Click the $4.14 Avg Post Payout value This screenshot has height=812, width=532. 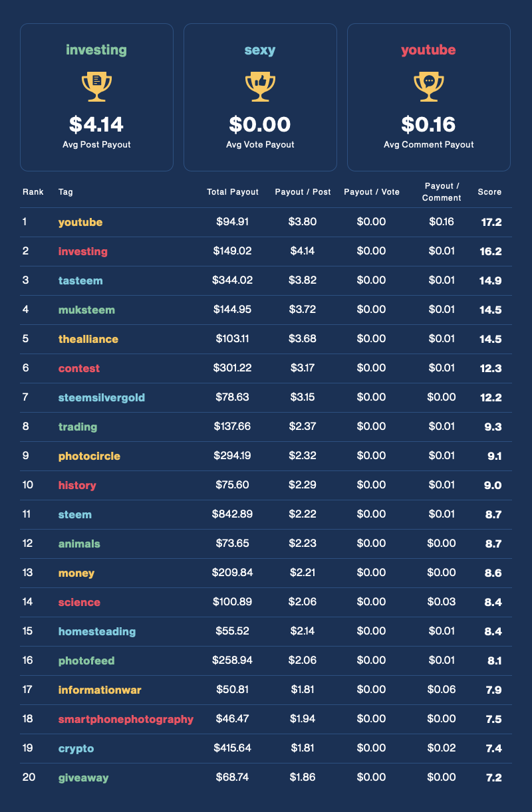pos(96,124)
